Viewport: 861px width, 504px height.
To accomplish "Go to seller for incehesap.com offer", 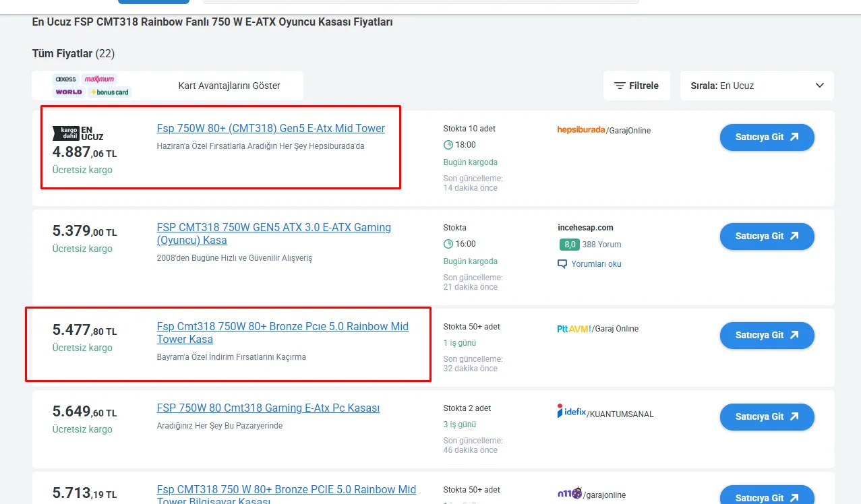I will pyautogui.click(x=767, y=236).
